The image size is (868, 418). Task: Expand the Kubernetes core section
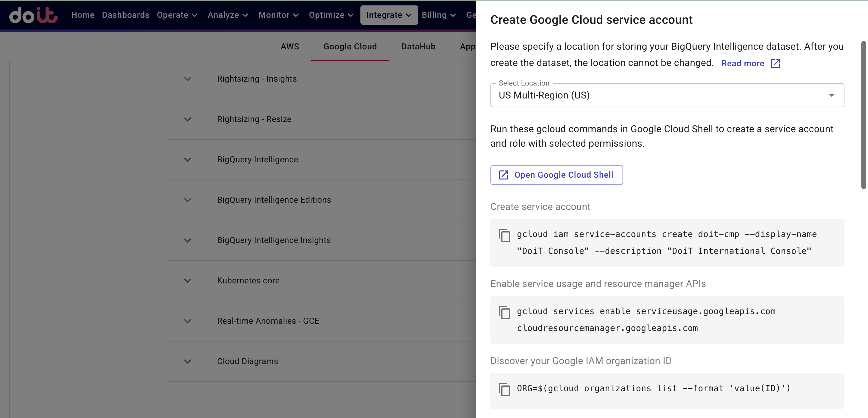(188, 280)
